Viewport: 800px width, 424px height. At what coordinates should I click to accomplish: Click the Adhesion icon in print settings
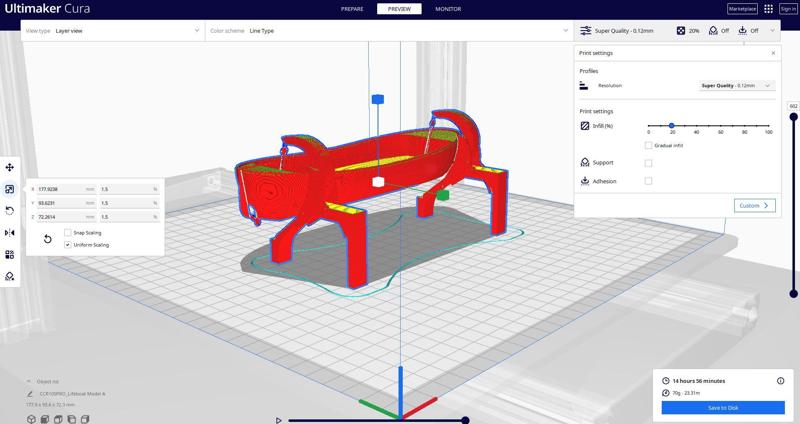pos(585,181)
